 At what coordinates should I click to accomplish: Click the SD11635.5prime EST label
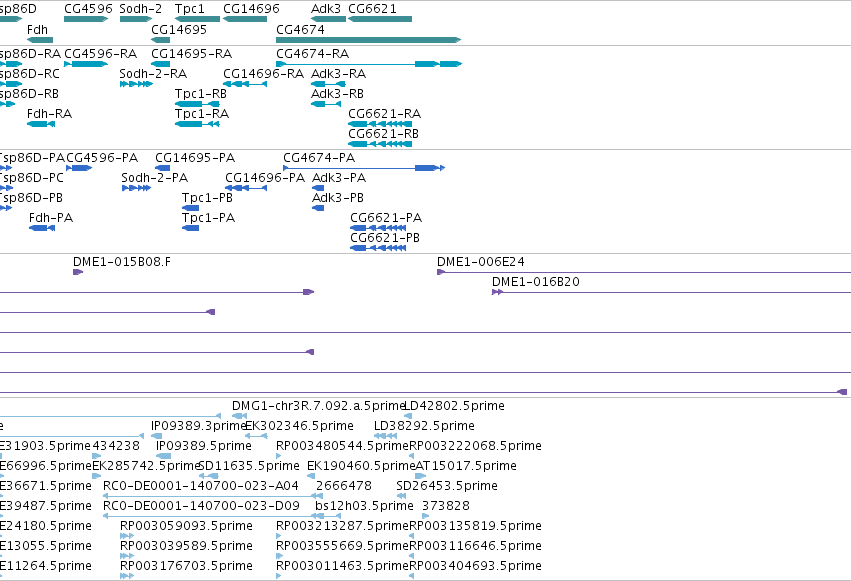[249, 466]
